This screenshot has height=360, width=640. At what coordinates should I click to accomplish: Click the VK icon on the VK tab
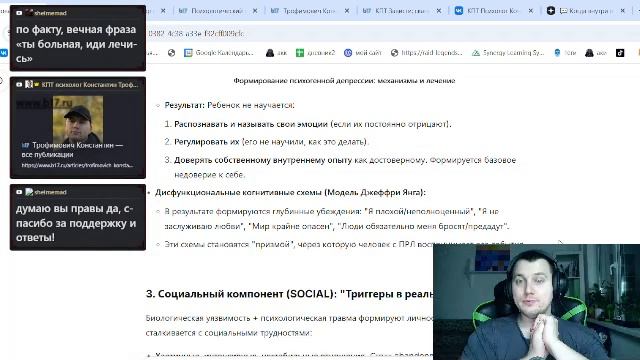(459, 11)
